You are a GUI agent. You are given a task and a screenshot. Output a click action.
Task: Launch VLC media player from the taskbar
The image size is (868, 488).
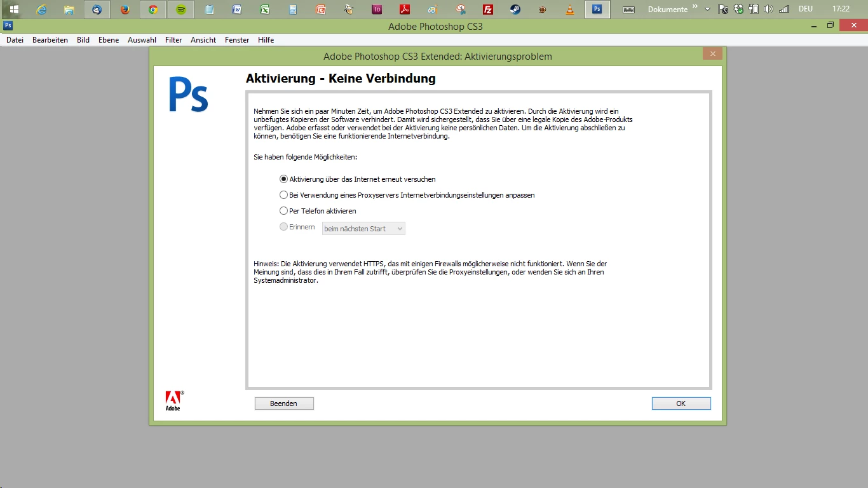click(x=571, y=10)
